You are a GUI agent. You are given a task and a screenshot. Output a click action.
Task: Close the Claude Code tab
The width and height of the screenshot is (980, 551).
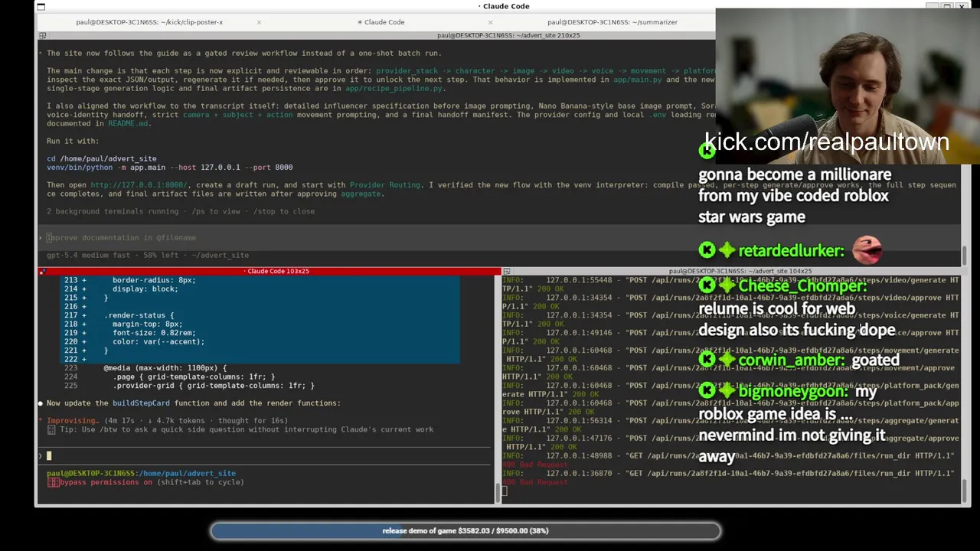pyautogui.click(x=491, y=22)
